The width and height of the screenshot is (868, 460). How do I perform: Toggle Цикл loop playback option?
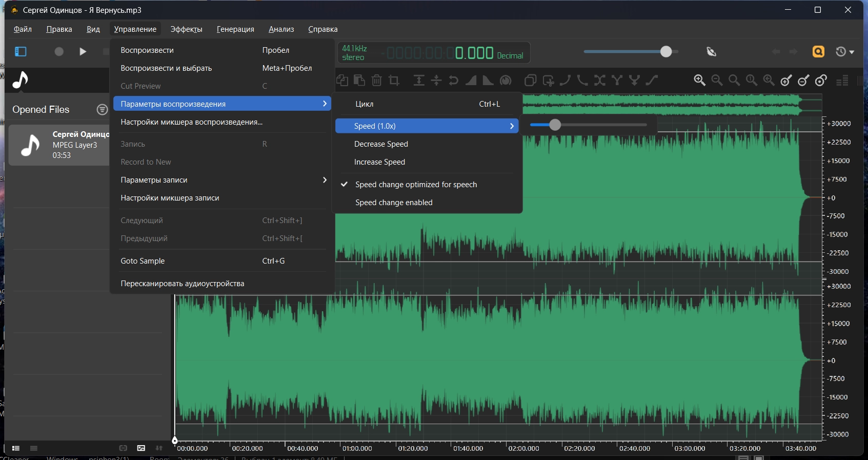365,104
